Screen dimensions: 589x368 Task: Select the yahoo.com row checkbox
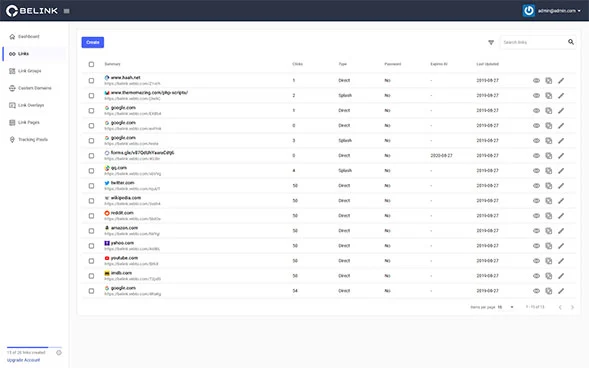pos(91,246)
